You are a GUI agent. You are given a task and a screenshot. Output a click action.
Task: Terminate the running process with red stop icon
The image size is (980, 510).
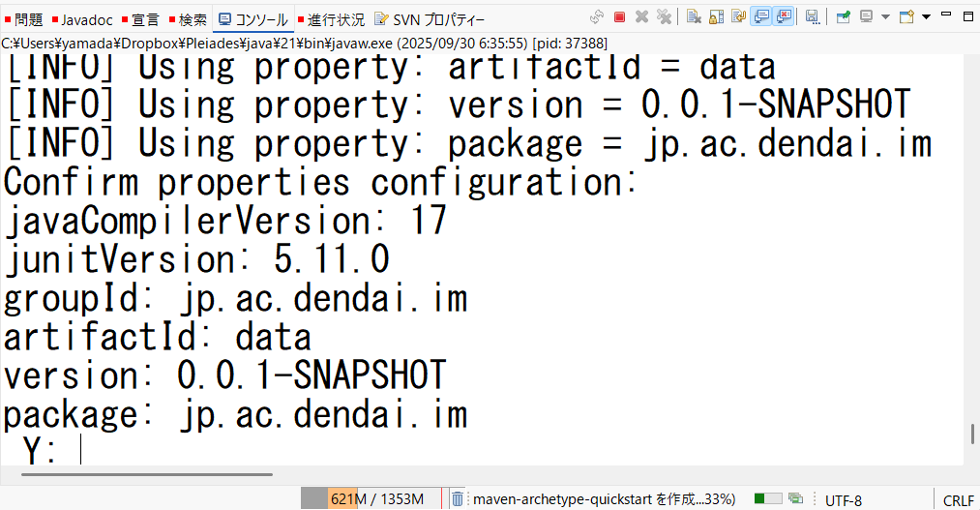tap(619, 17)
